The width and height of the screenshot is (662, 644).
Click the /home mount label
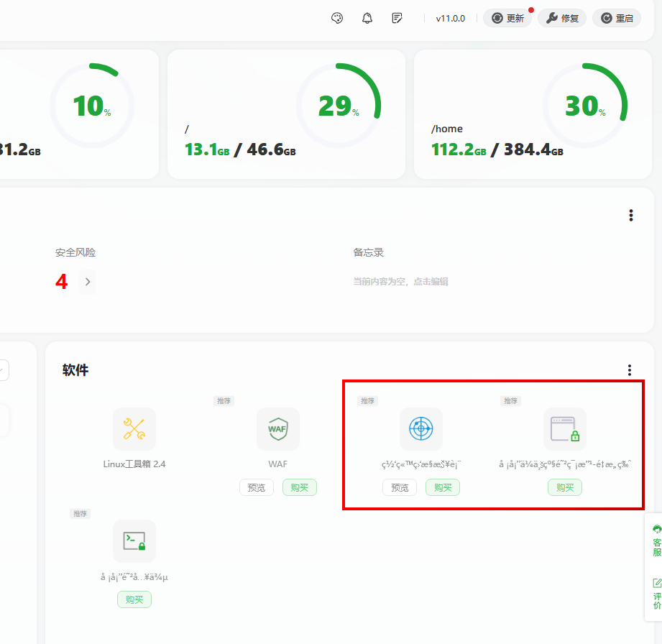click(446, 129)
